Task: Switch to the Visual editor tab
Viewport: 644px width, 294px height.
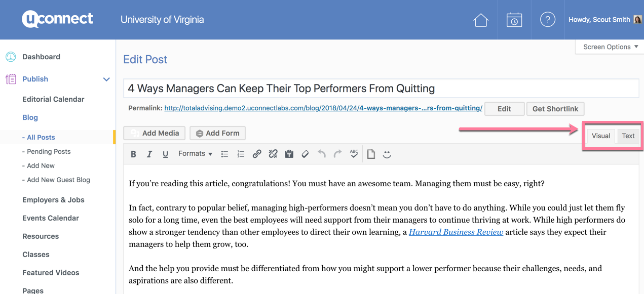Action: pyautogui.click(x=601, y=136)
